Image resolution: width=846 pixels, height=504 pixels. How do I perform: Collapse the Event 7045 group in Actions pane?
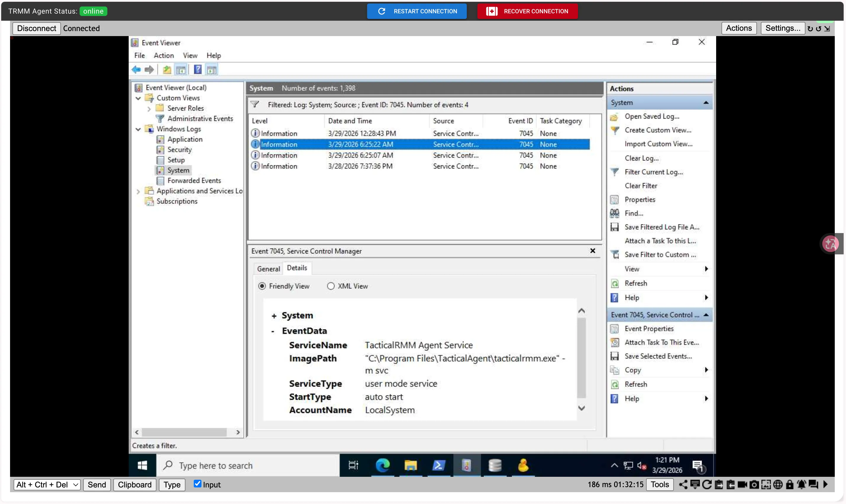(x=706, y=315)
